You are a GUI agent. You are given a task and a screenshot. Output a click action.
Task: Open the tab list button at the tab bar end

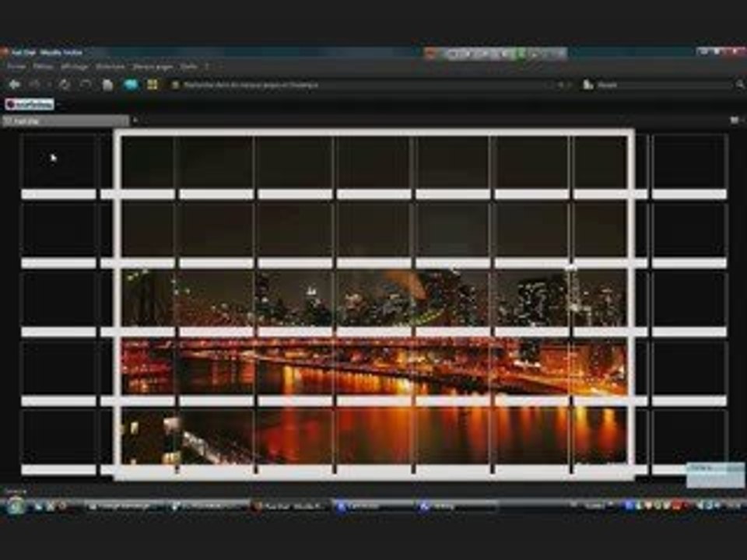pos(735,121)
